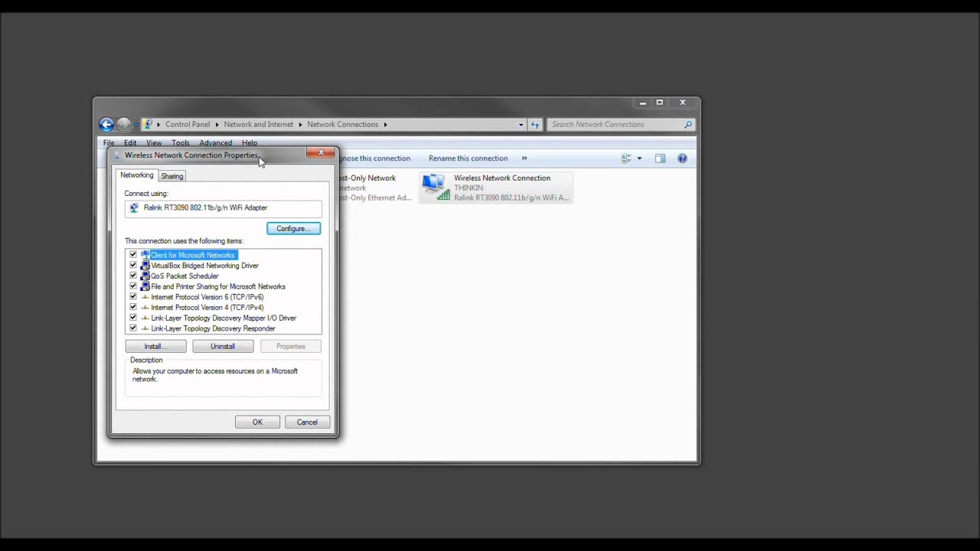The image size is (980, 551).
Task: Open the recent pages dropdown beside forward arrow
Action: pos(136,125)
